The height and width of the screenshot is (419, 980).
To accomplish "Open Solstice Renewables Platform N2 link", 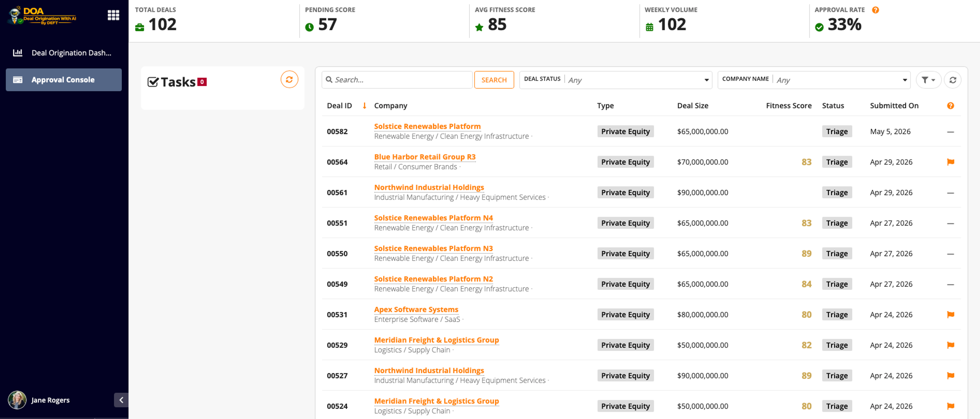I will tap(433, 279).
